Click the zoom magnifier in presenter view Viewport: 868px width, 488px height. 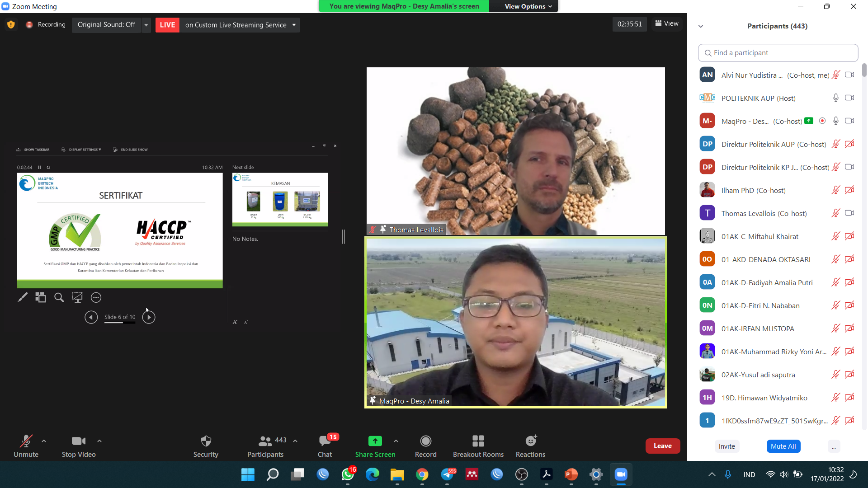[x=59, y=297]
